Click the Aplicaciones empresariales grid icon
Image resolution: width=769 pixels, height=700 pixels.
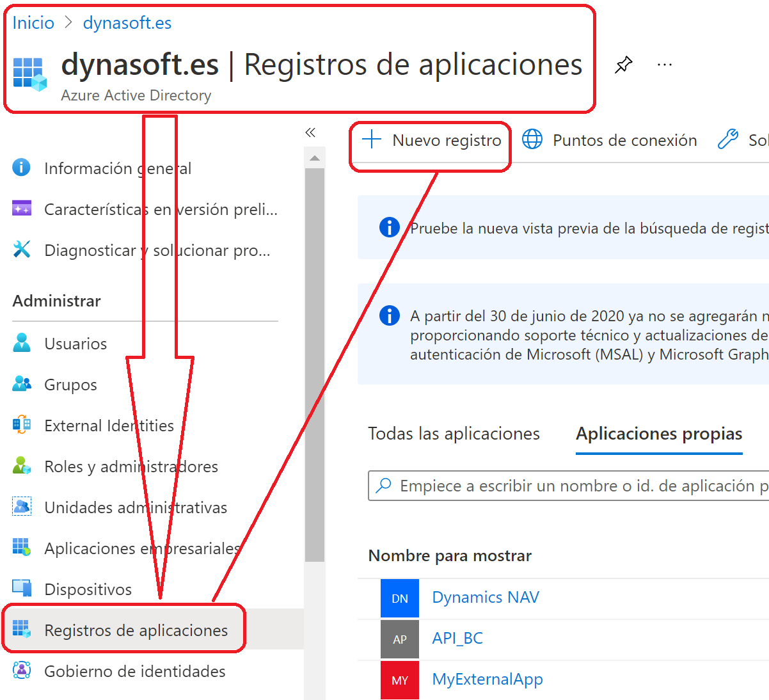(x=22, y=548)
